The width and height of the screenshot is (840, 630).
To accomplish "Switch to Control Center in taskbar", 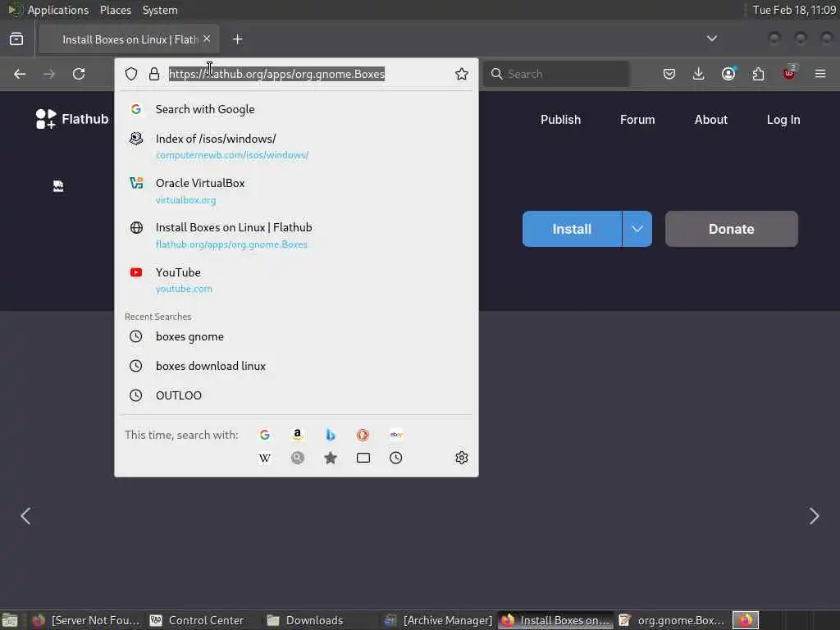I will coord(197,620).
